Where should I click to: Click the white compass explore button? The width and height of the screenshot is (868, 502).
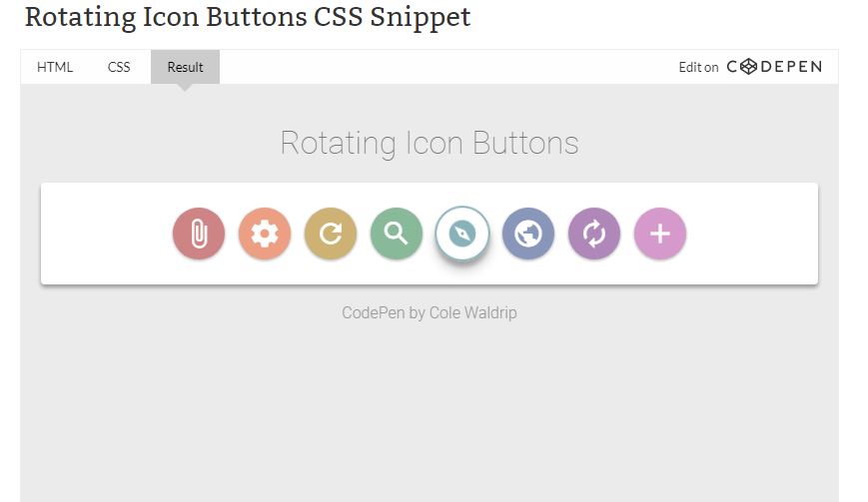tap(462, 234)
